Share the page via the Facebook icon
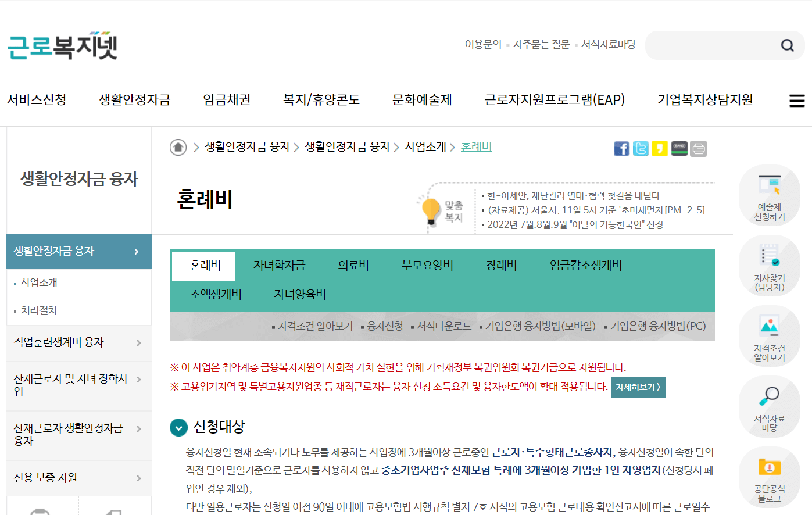 [x=621, y=148]
